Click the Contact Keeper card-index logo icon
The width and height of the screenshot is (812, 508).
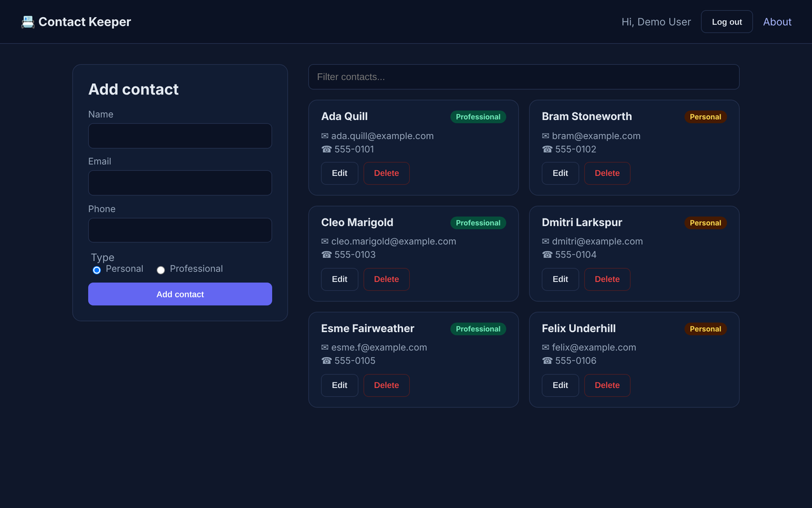tap(27, 22)
